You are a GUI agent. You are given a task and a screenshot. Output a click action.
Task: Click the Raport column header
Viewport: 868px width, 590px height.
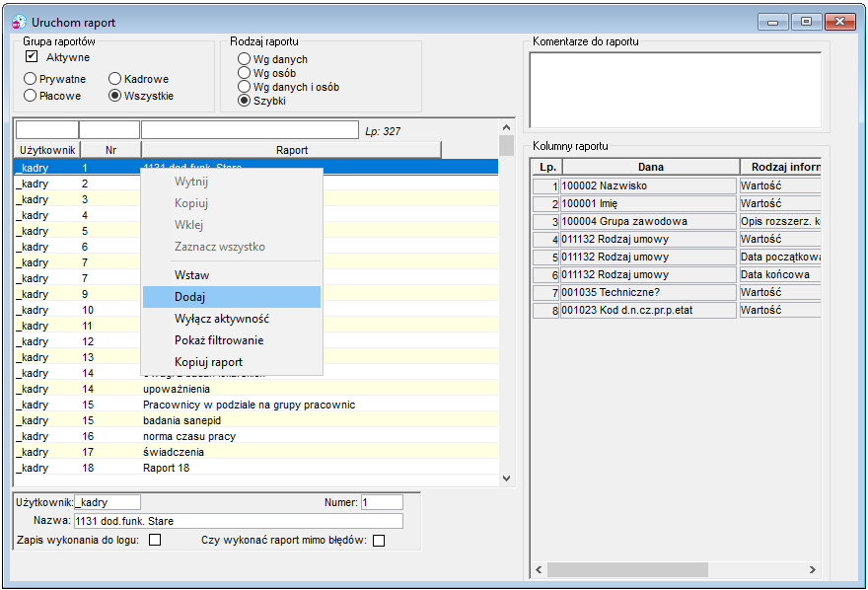coord(292,150)
